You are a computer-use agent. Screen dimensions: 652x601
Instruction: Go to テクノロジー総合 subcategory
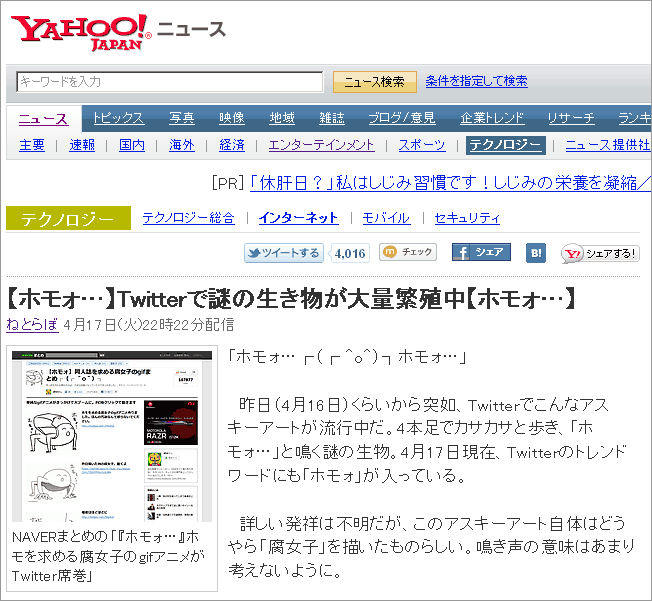pyautogui.click(x=188, y=218)
